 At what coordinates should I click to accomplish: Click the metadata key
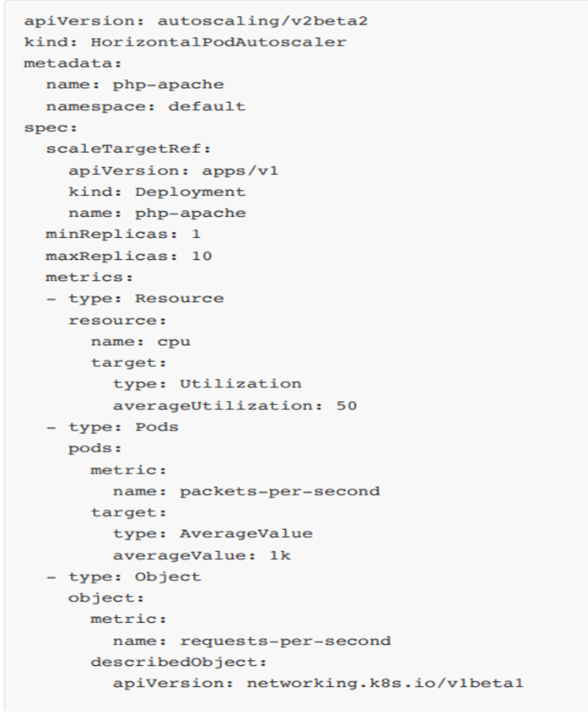click(x=62, y=63)
